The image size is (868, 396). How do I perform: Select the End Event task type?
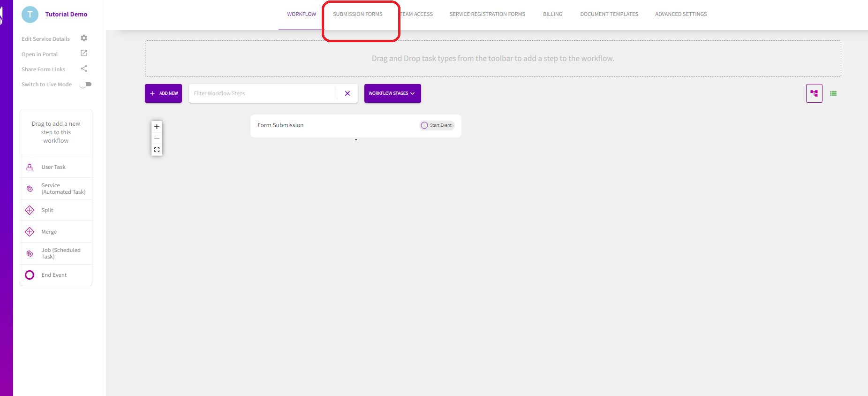54,275
